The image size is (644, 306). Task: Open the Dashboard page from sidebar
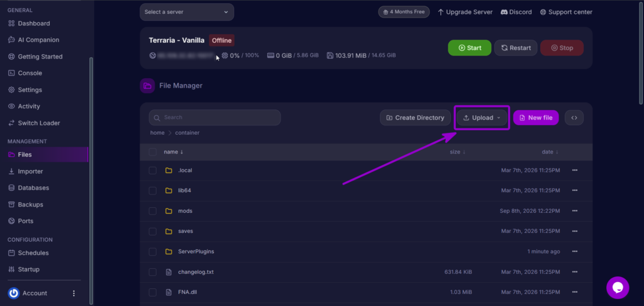click(x=29, y=23)
